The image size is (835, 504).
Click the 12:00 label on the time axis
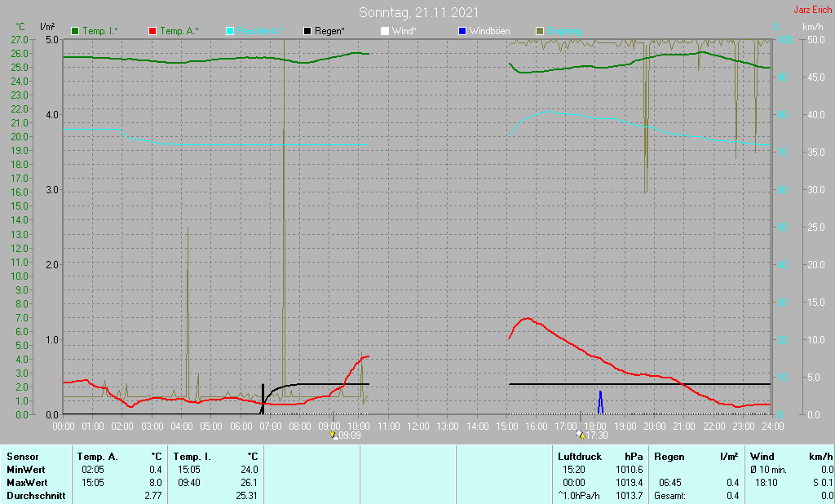coord(418,427)
